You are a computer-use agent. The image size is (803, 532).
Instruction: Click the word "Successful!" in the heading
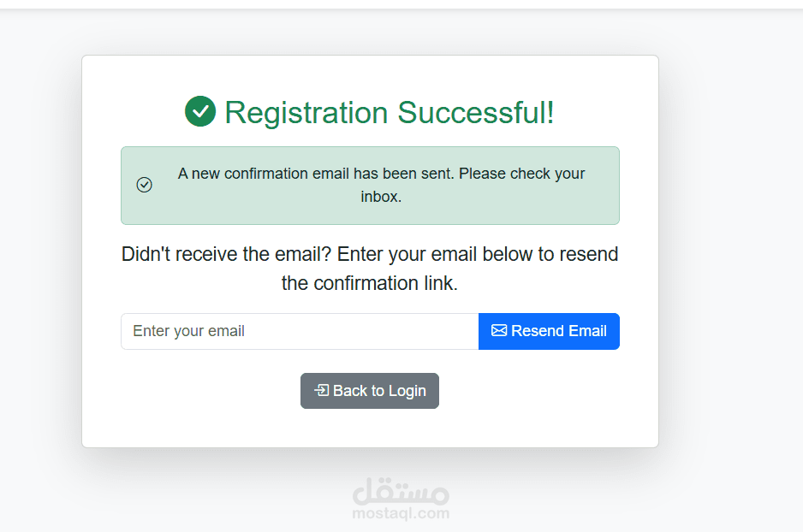point(476,112)
